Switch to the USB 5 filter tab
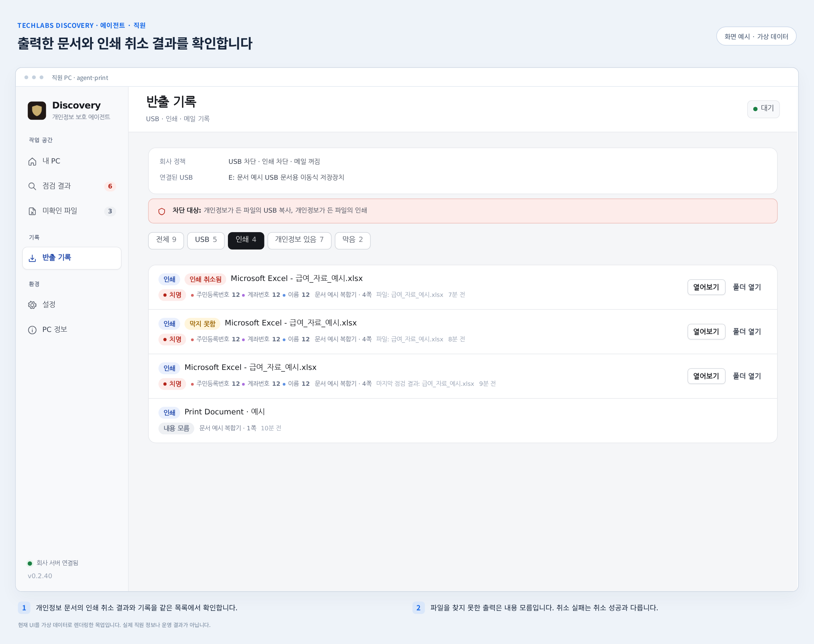Screen dimensions: 814x644 tap(206, 240)
